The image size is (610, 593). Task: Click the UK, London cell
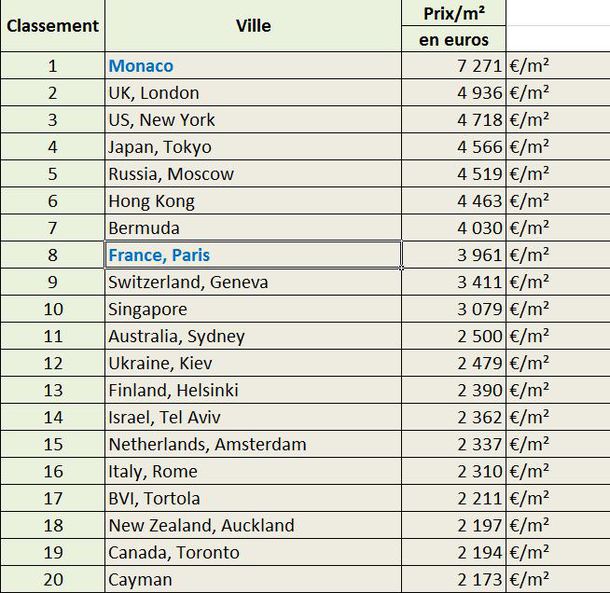[x=253, y=93]
